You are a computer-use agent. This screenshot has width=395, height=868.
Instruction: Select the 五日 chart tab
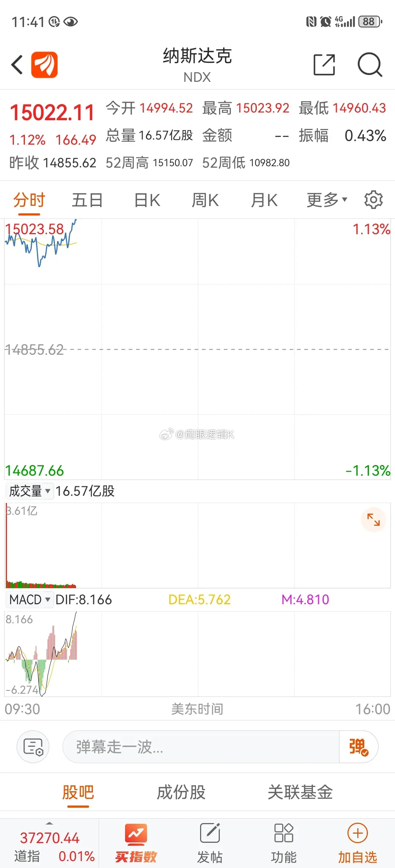[x=87, y=200]
